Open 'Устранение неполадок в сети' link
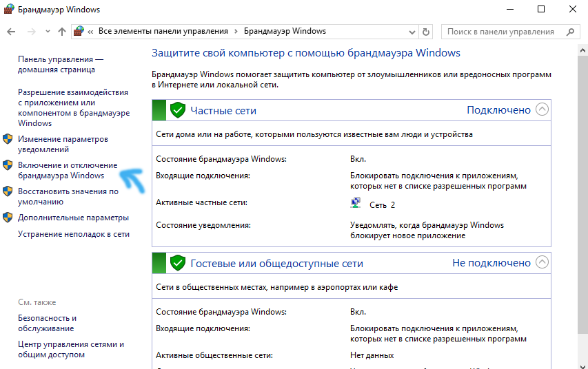 point(74,234)
